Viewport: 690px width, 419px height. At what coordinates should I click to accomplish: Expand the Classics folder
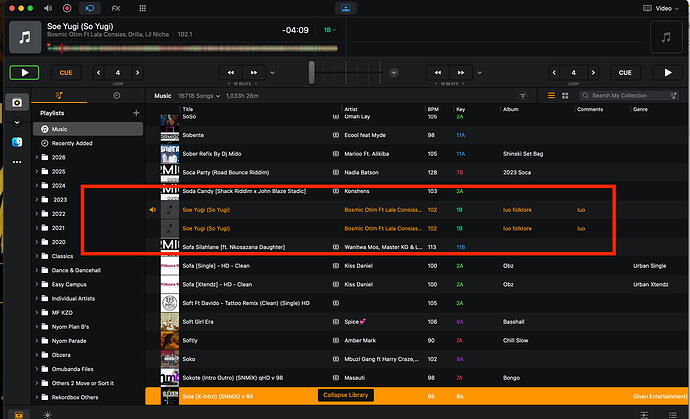(x=37, y=256)
